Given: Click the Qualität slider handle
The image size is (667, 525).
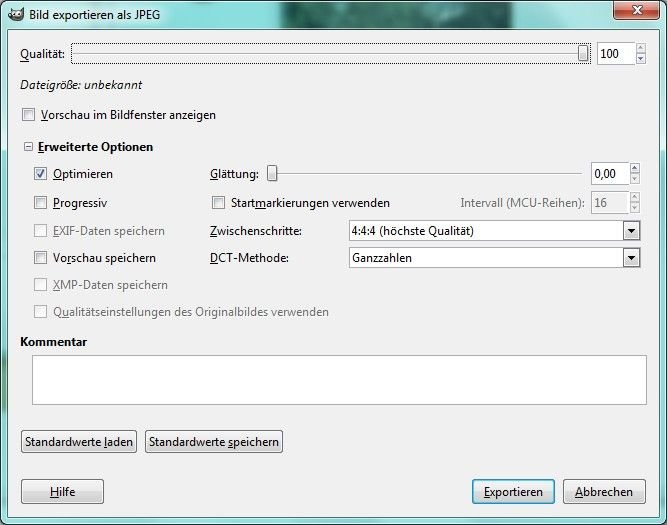Looking at the screenshot, I should click(583, 54).
